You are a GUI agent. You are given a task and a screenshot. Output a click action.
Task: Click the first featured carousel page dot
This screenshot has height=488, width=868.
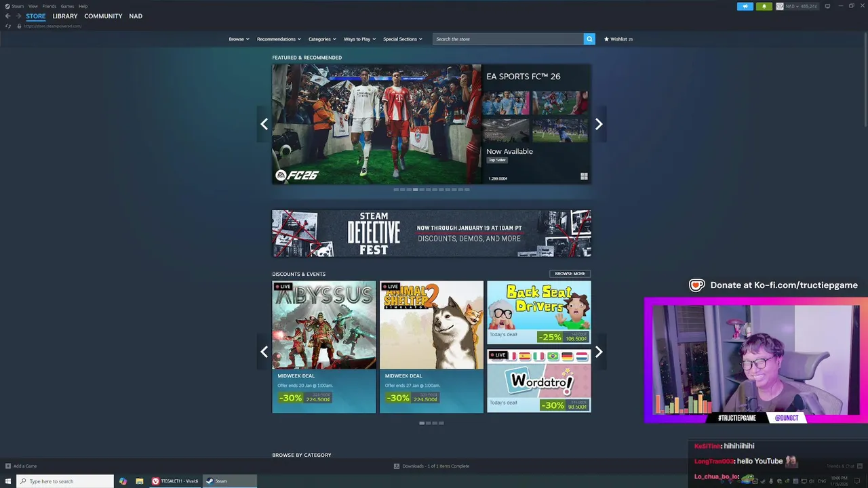(x=396, y=190)
